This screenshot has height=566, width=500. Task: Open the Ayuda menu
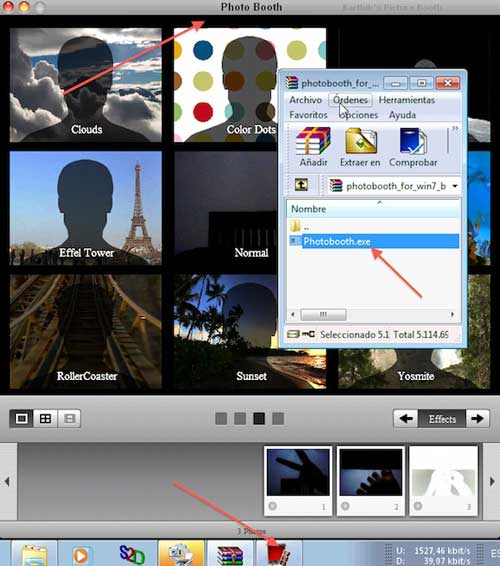(402, 115)
